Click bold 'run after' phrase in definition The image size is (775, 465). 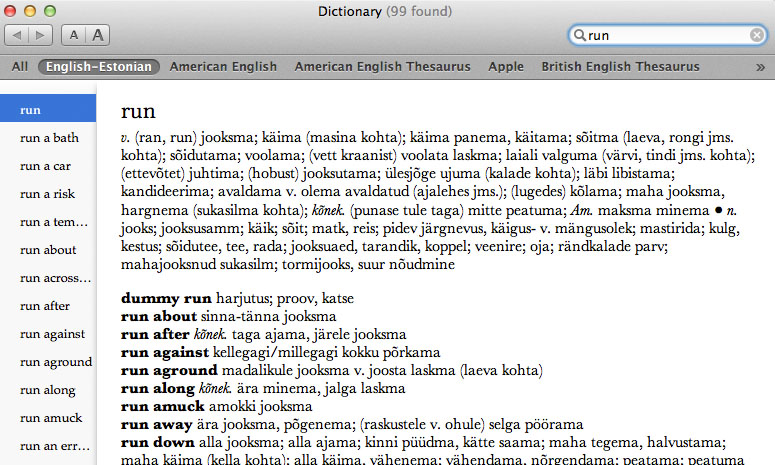[155, 335]
